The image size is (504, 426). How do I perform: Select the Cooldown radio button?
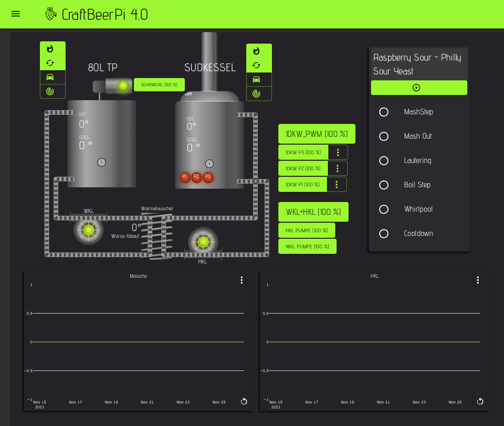click(384, 234)
